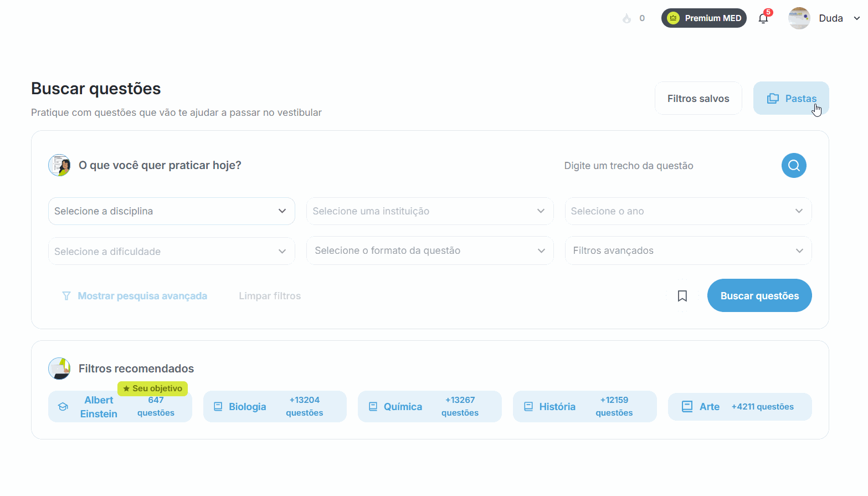Open the 'Selecione a disciplina' dropdown
868x496 pixels.
[x=172, y=211]
